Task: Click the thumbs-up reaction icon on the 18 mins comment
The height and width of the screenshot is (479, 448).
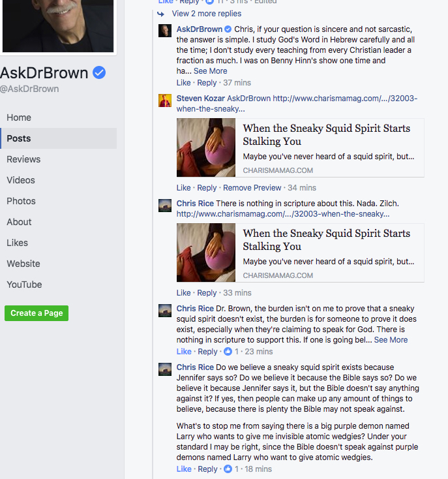Action: [x=228, y=469]
